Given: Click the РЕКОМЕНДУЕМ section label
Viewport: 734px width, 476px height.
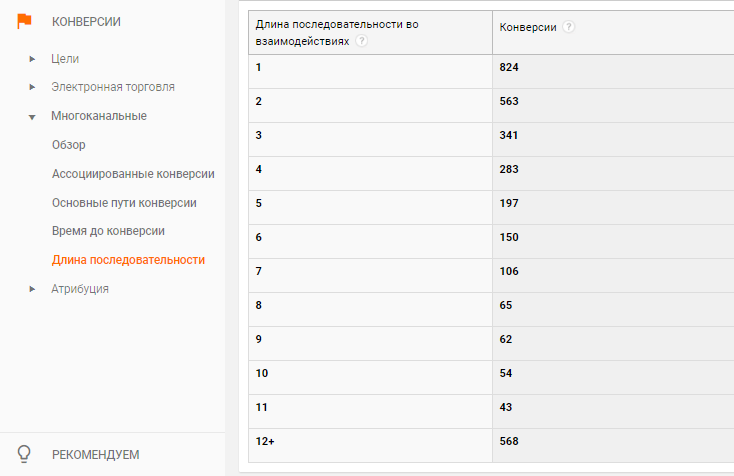Looking at the screenshot, I should tap(95, 454).
